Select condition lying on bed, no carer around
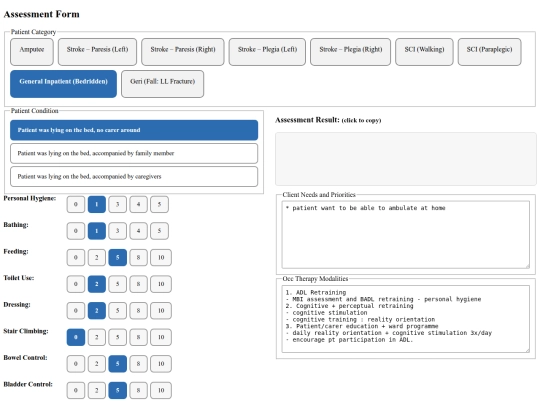The height and width of the screenshot is (405, 540). click(134, 130)
